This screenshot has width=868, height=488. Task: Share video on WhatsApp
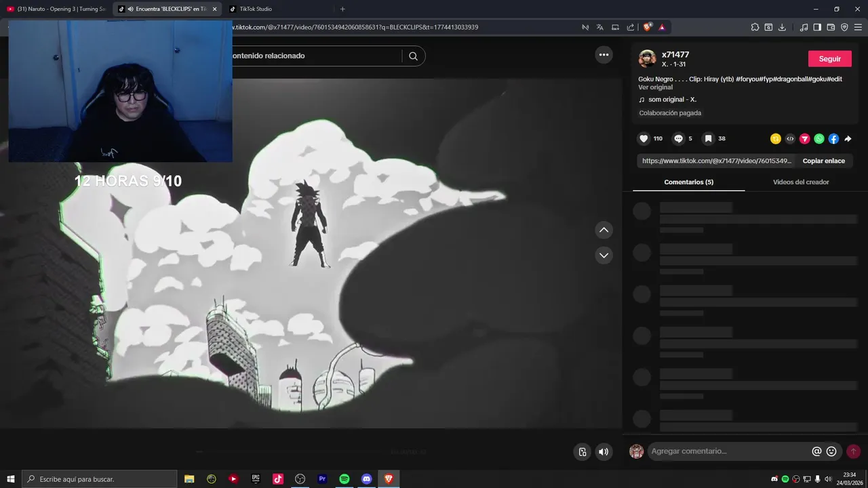point(819,139)
